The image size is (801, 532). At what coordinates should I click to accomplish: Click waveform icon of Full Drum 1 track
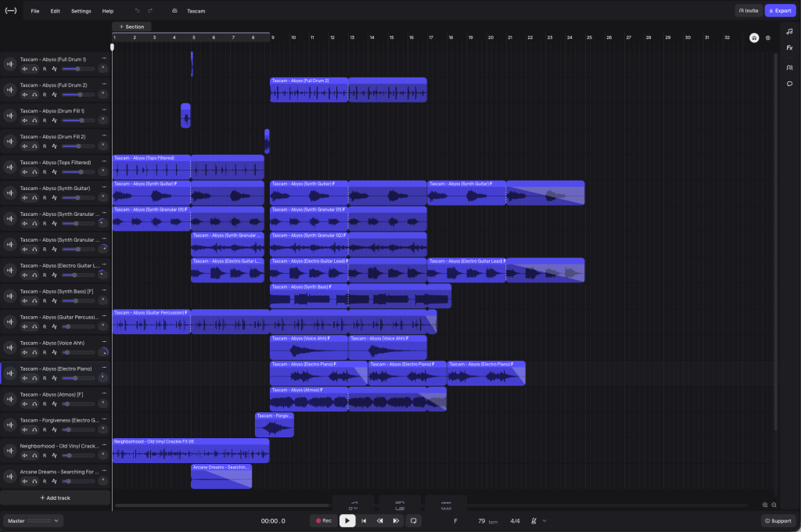pos(9,64)
